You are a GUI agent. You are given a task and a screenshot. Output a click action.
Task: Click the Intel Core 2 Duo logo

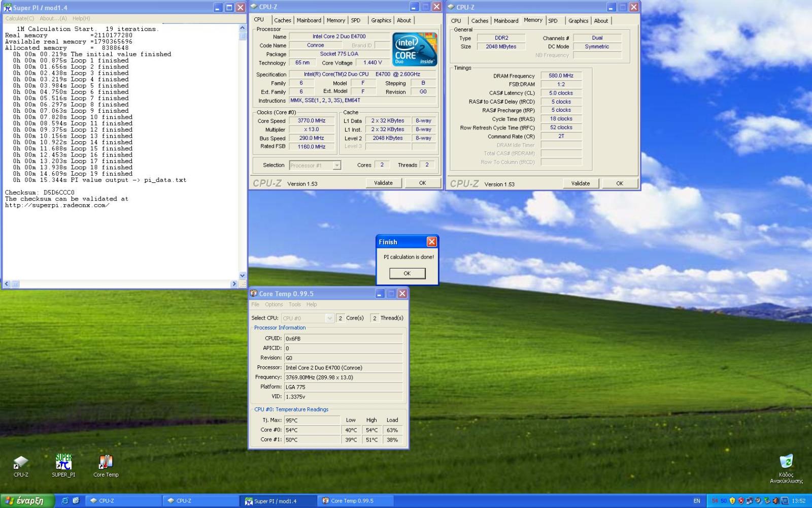415,49
